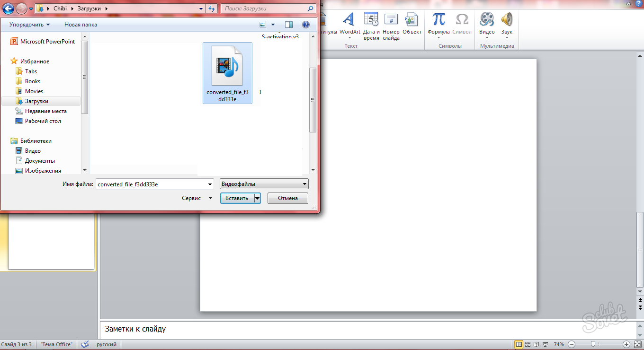Open the 'Сервис' tools menu
644x350 pixels.
point(197,198)
